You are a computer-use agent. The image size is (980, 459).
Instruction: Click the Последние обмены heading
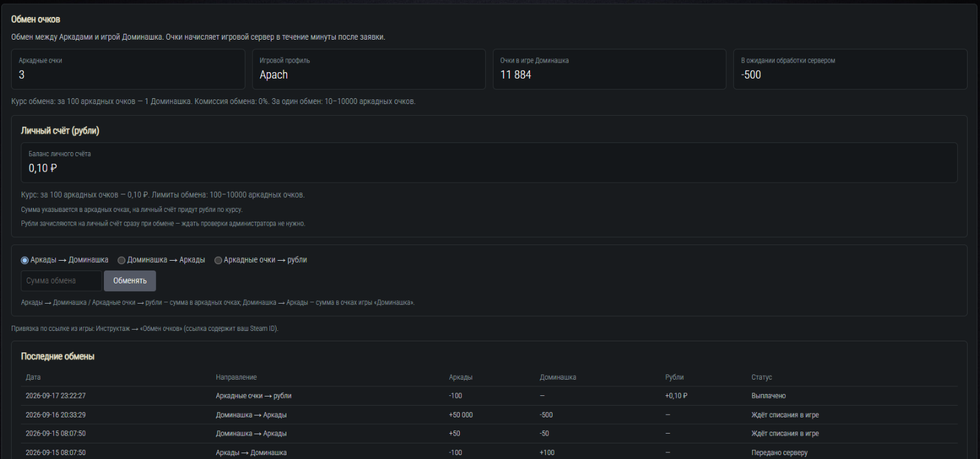pyautogui.click(x=58, y=357)
